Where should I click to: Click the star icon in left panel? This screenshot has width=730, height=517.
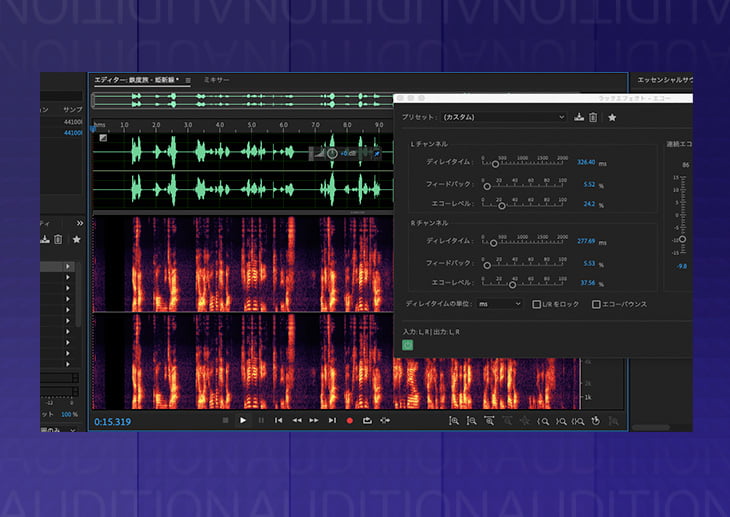76,240
